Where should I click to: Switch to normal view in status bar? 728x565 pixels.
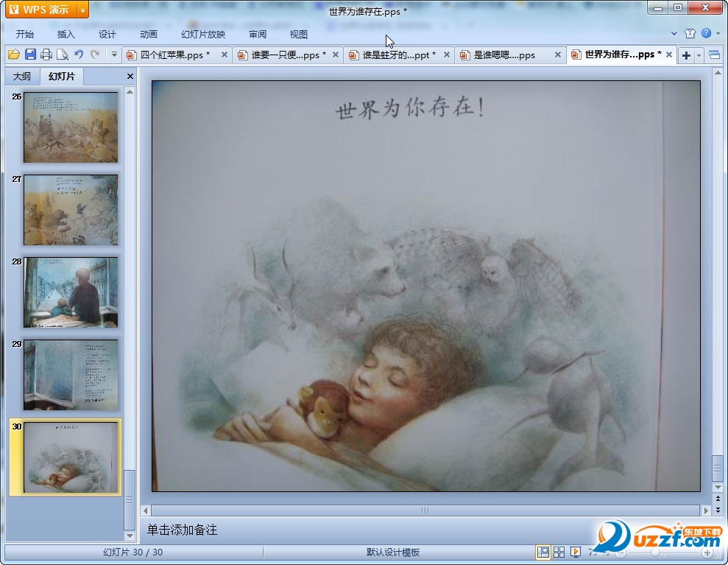543,552
